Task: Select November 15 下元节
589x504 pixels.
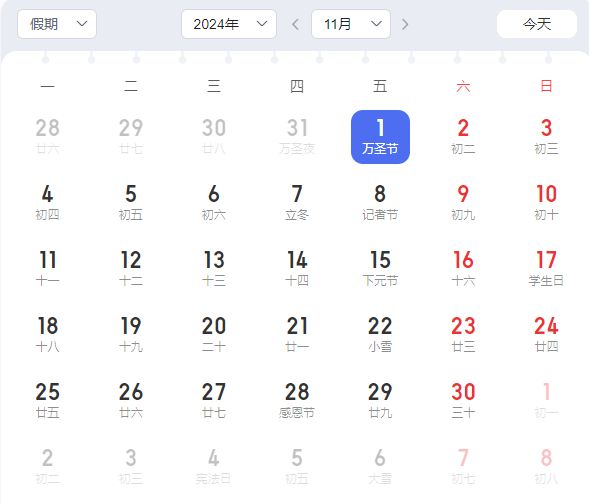Action: (380, 269)
